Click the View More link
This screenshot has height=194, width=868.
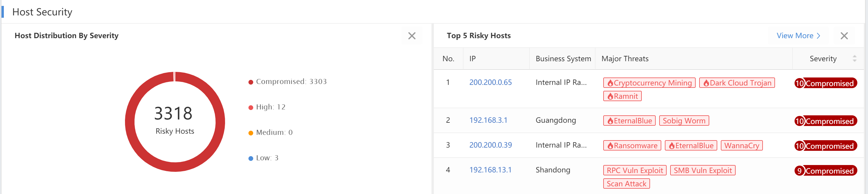click(x=798, y=36)
